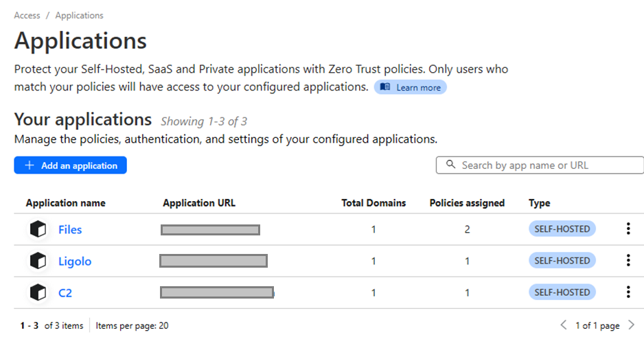Open the Learn more link
This screenshot has width=644, height=337.
click(411, 87)
